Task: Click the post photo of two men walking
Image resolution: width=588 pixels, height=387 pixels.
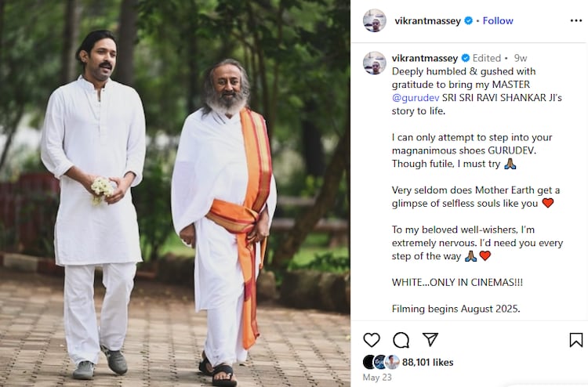Action: pyautogui.click(x=175, y=193)
